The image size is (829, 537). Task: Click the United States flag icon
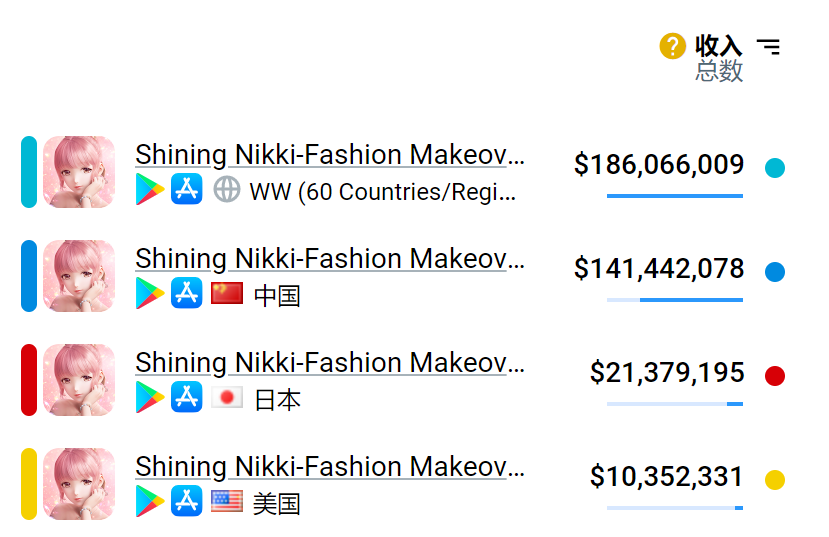tap(227, 501)
